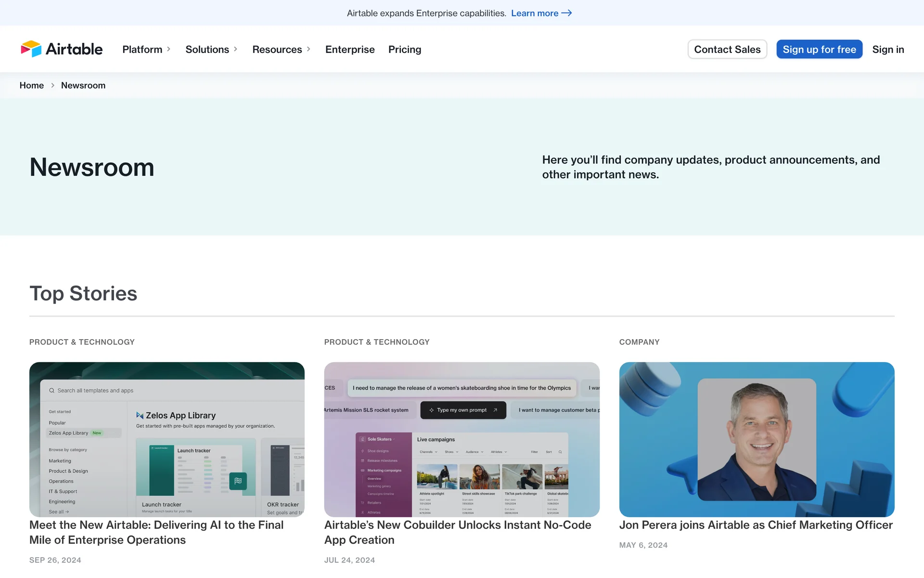The image size is (924, 578).
Task: Open the Resources dropdown chevron
Action: tap(308, 49)
